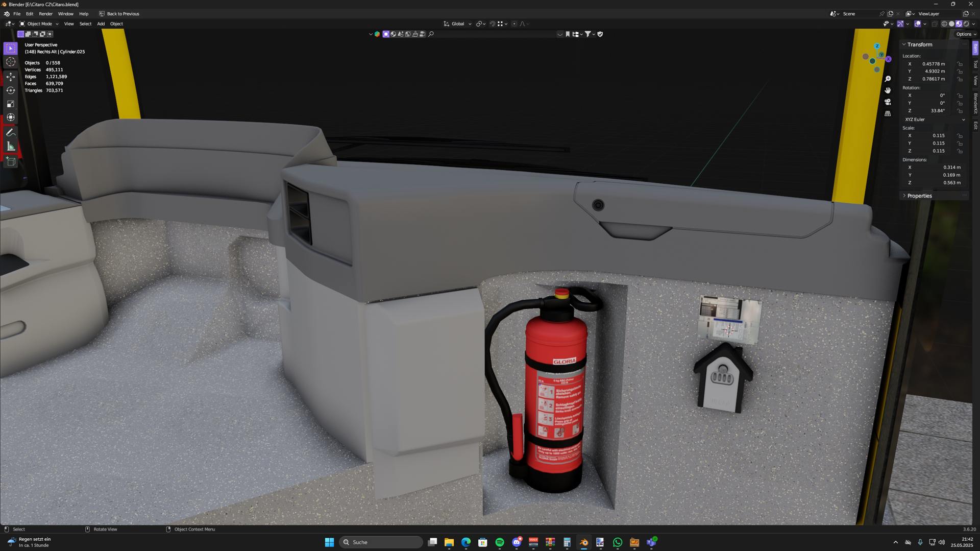This screenshot has height=551, width=980.
Task: Expand the Properties panel
Action: click(x=920, y=196)
